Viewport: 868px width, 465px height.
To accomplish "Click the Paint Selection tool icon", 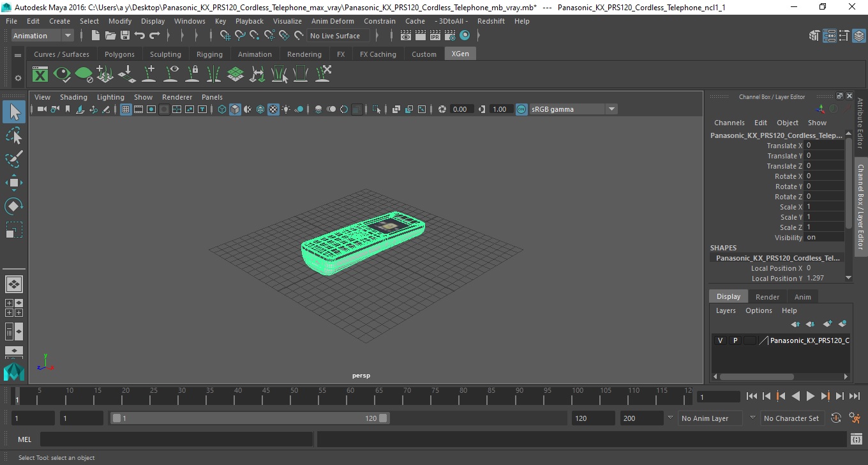I will [x=14, y=159].
